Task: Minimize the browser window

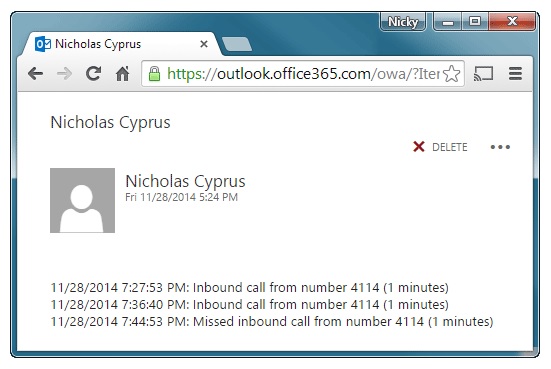Action: (x=447, y=22)
